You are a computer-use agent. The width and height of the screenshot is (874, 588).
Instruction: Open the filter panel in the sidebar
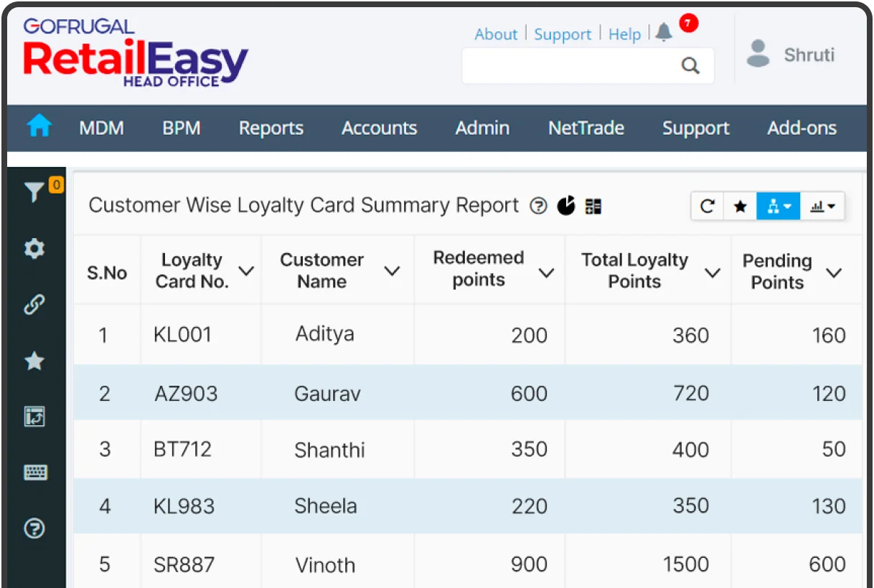(34, 191)
